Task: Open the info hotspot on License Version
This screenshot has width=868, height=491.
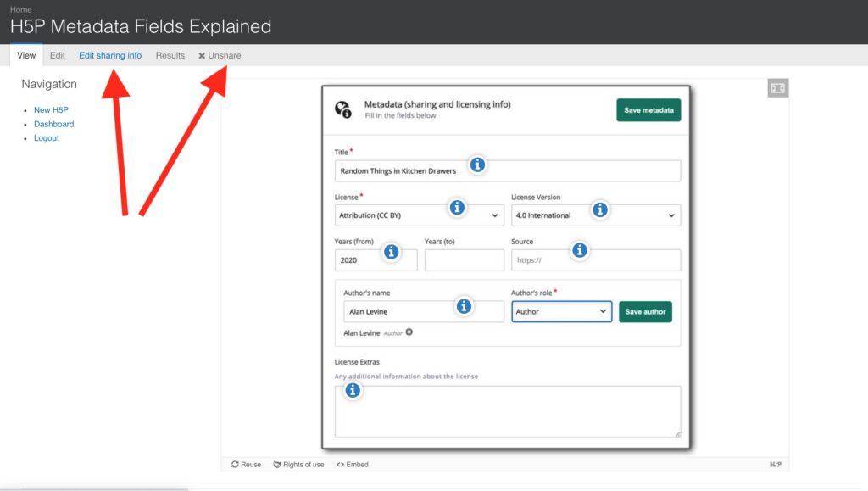Action: click(599, 209)
